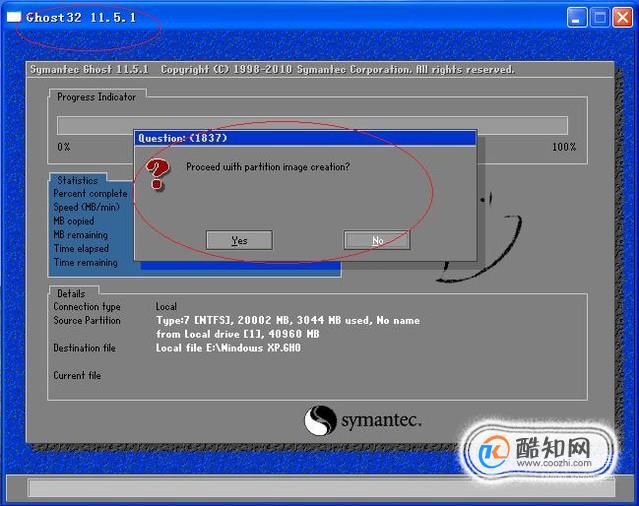Decline with the No button

coord(377,240)
